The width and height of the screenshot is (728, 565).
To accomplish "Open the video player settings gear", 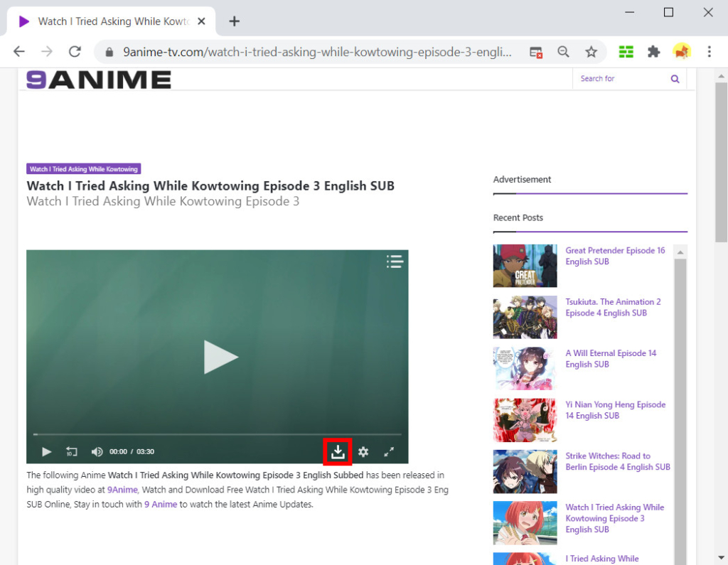I will tap(363, 451).
